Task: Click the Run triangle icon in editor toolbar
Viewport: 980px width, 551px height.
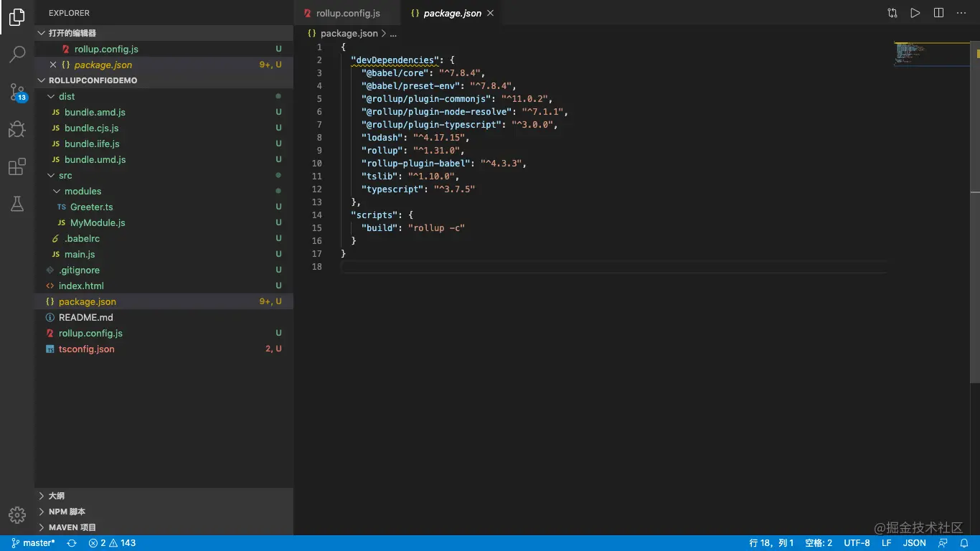Action: pos(915,13)
